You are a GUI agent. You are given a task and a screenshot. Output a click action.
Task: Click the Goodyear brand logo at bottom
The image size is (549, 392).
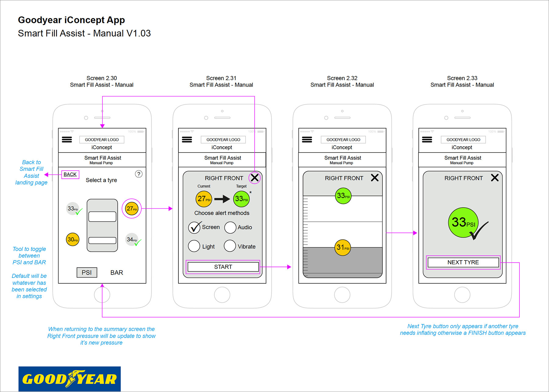click(70, 379)
